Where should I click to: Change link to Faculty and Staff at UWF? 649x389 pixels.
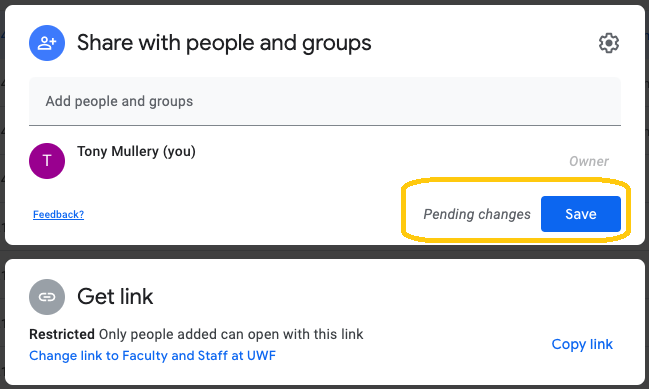coord(152,355)
